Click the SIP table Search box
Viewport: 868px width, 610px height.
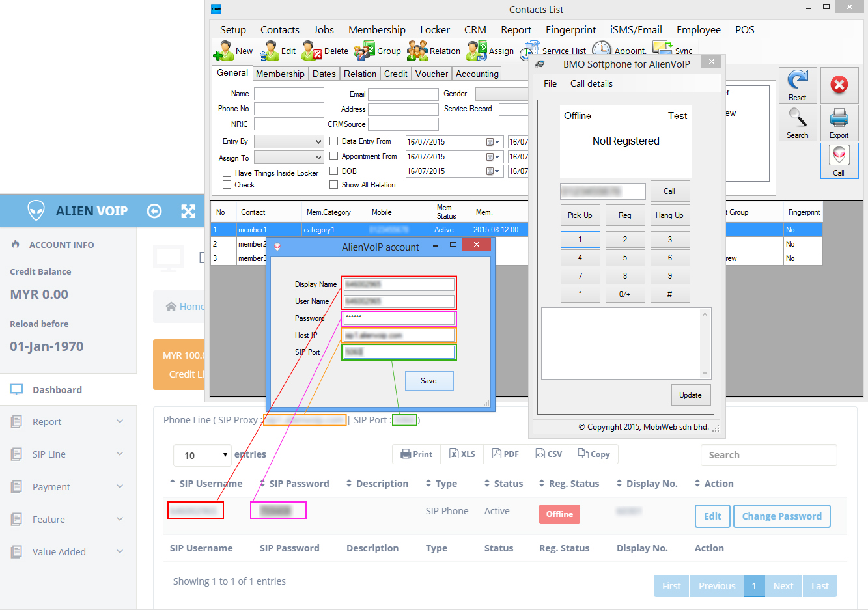point(768,455)
